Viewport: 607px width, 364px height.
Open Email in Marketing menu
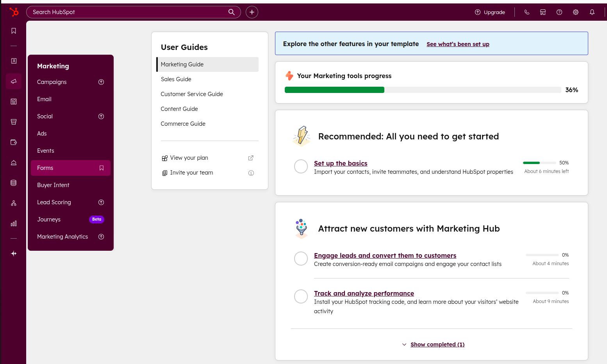click(71, 99)
